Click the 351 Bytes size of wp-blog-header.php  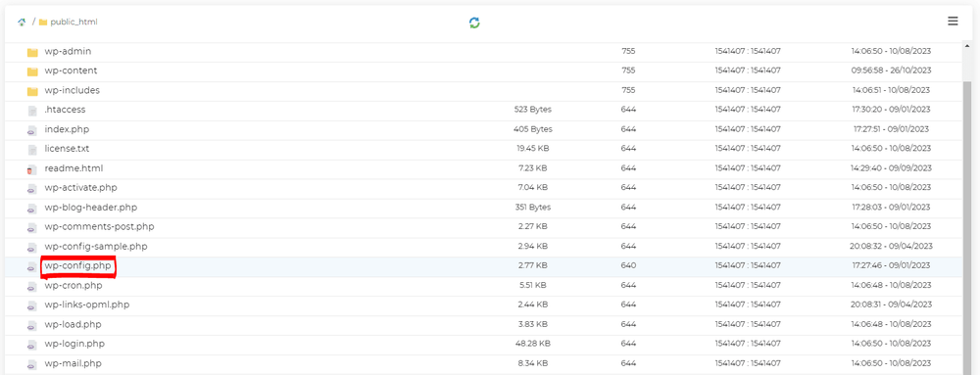[532, 208]
